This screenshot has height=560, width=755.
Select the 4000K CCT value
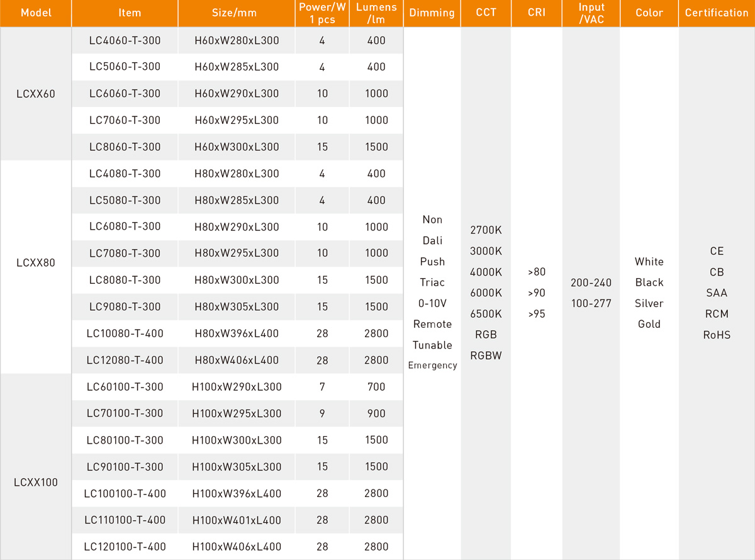coord(486,272)
